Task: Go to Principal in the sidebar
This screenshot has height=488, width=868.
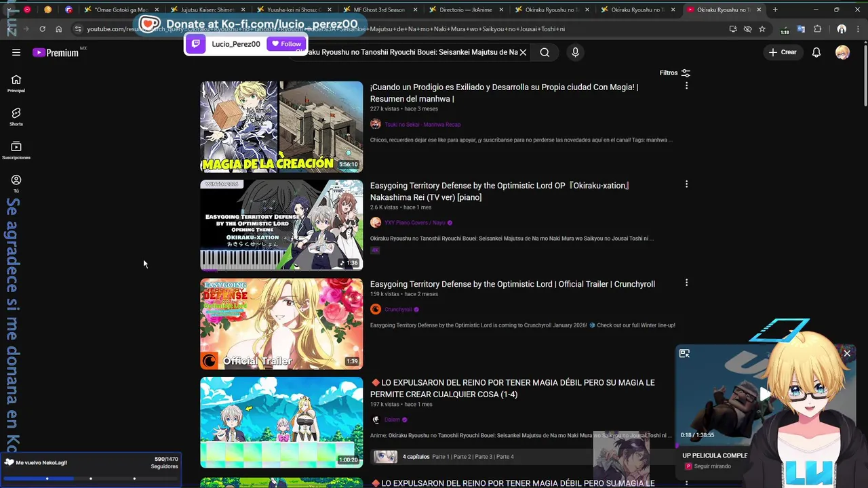Action: coord(16,83)
